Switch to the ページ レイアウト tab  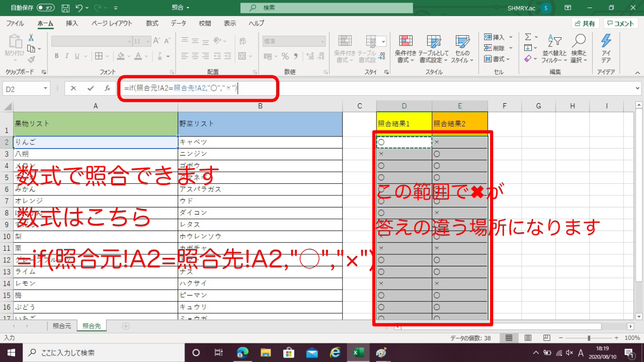[112, 23]
